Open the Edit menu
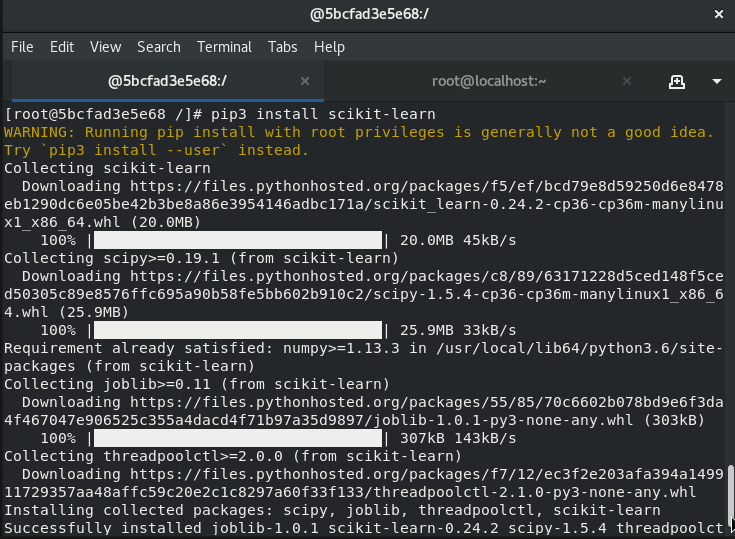The width and height of the screenshot is (735, 539). pyautogui.click(x=62, y=47)
